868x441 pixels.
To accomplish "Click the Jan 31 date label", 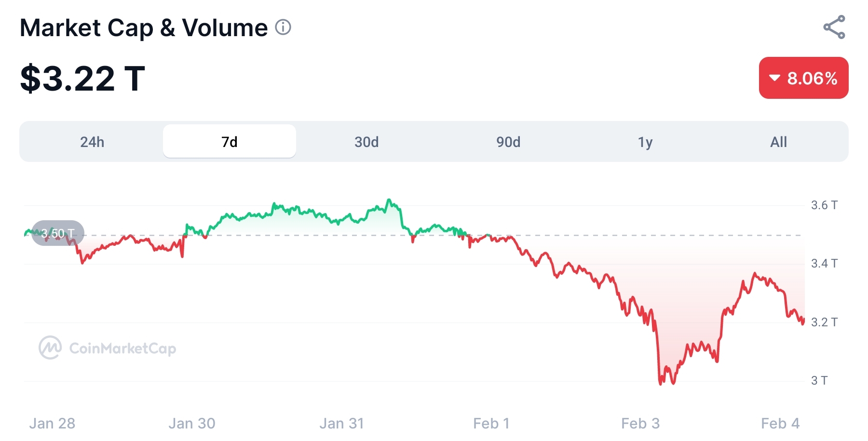I will click(341, 423).
